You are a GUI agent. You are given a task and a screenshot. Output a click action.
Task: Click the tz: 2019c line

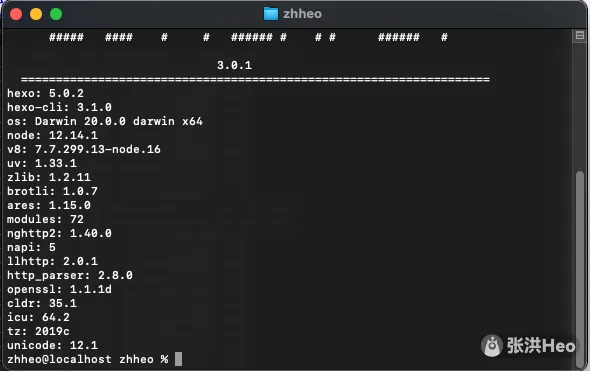[38, 331]
